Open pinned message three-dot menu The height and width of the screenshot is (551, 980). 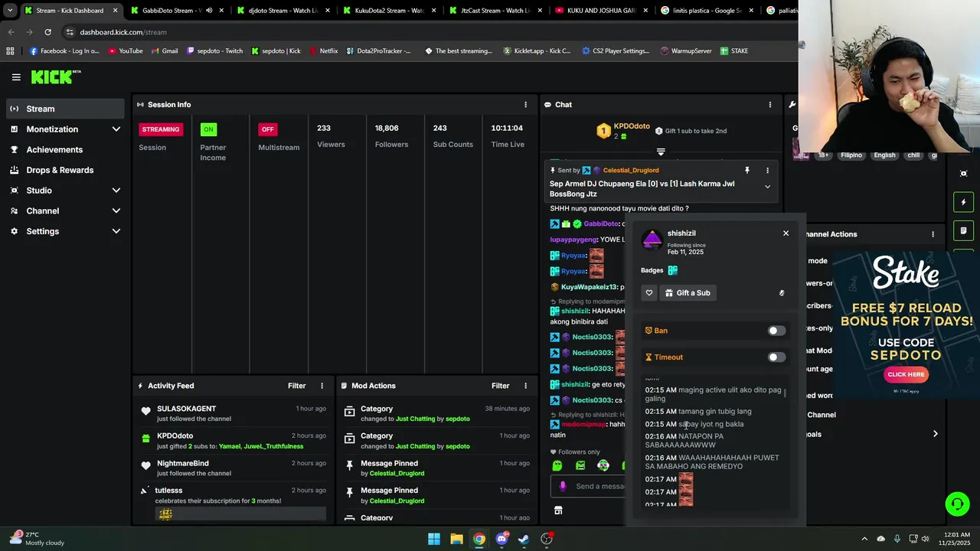click(767, 171)
